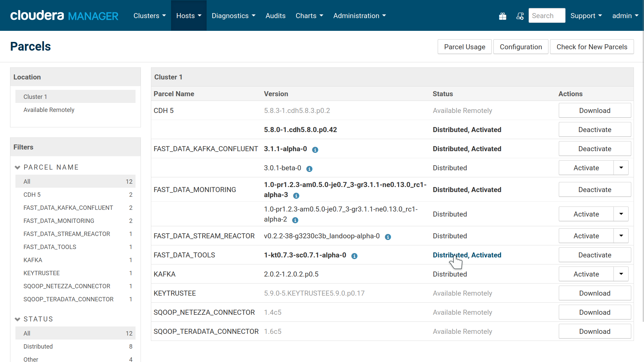Click version 5.8.0-1.cdh5.8.0.p0.42 text
The height and width of the screenshot is (362, 644).
coord(300,130)
